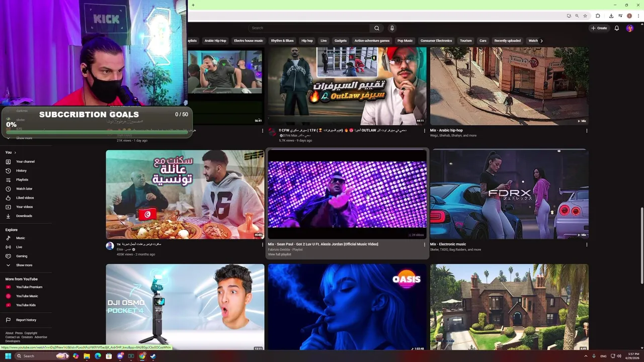
Task: Open the Mix - Electronic music title
Action: [448, 244]
